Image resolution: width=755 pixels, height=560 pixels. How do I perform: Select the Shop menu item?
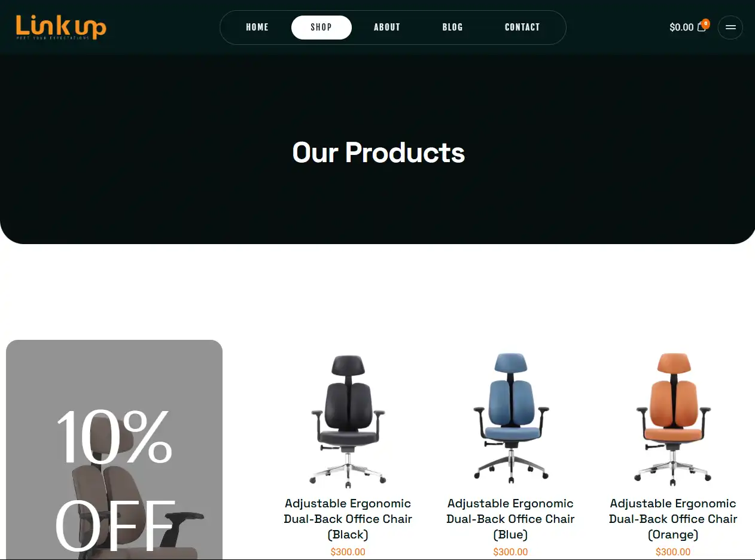point(321,28)
